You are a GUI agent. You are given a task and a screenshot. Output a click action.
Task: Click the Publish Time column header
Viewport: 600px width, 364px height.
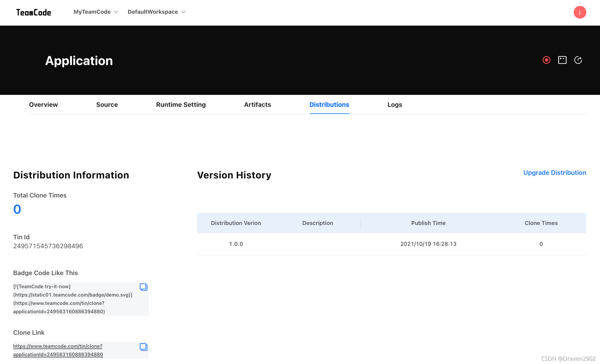428,223
